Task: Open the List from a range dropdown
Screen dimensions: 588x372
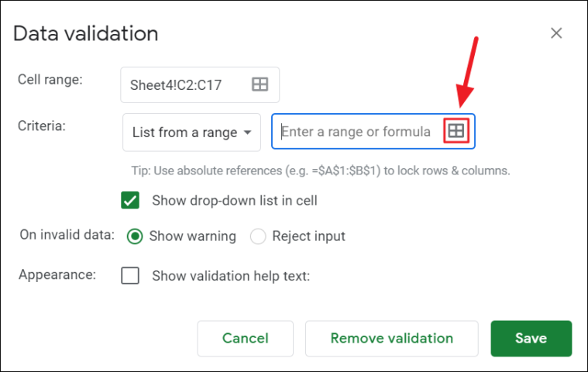Action: [x=191, y=133]
